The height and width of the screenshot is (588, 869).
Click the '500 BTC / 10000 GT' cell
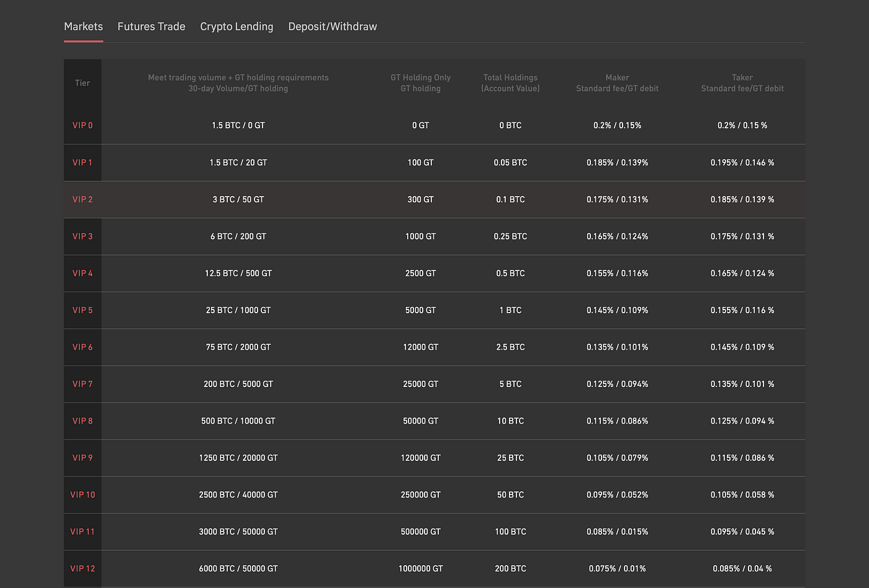pyautogui.click(x=238, y=421)
